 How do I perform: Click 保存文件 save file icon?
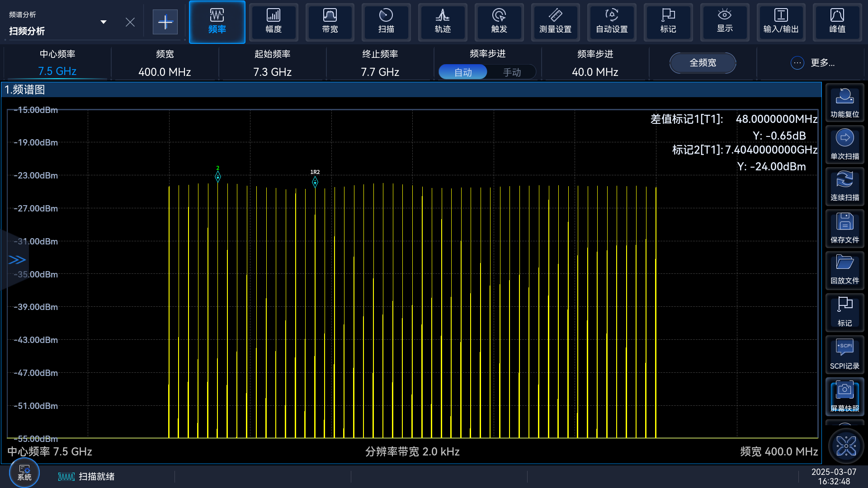(844, 228)
